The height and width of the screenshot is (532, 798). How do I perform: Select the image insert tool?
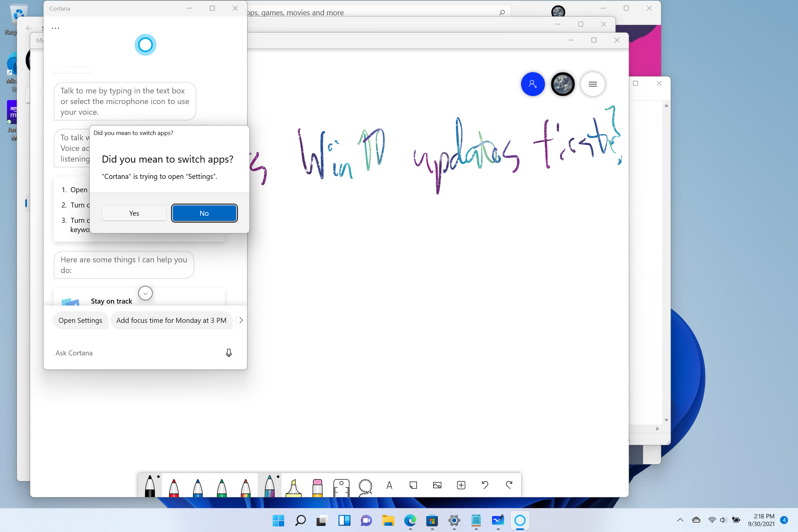437,485
